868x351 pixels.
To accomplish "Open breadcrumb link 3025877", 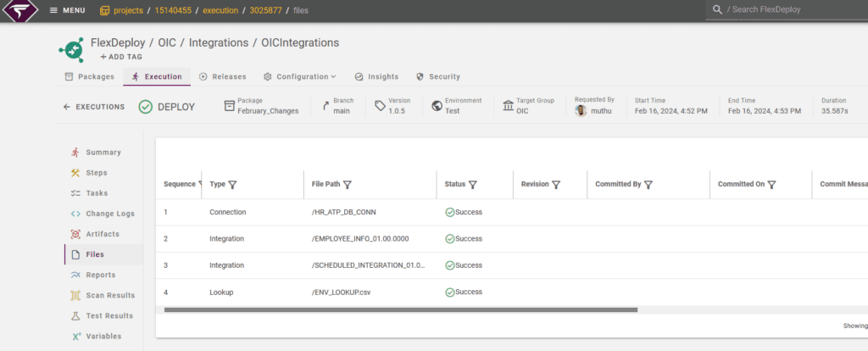I will point(266,10).
